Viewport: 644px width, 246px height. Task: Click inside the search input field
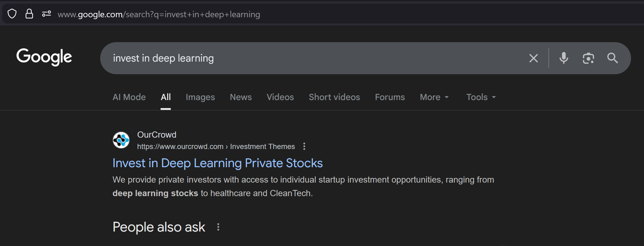[277, 58]
